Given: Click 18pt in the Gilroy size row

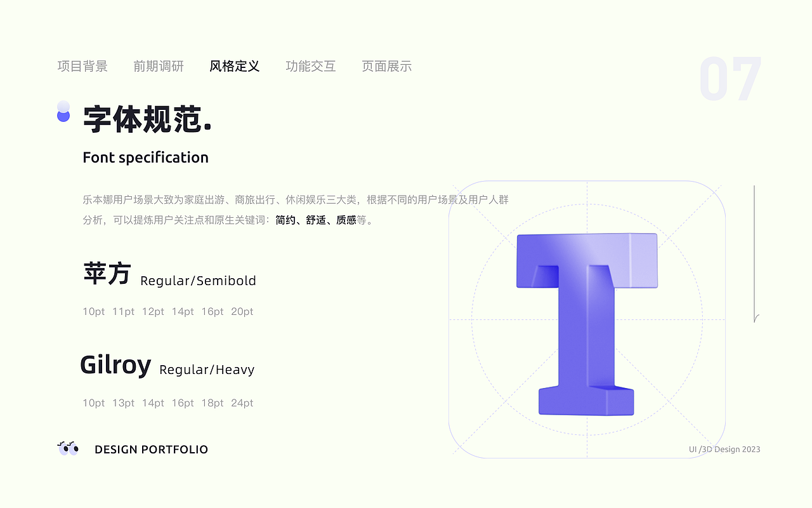Looking at the screenshot, I should [213, 403].
